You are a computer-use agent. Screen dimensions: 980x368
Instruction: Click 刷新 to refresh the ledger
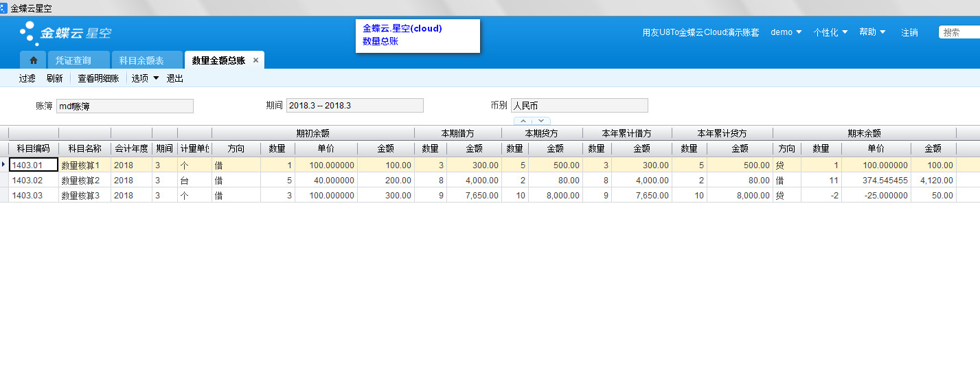[55, 78]
